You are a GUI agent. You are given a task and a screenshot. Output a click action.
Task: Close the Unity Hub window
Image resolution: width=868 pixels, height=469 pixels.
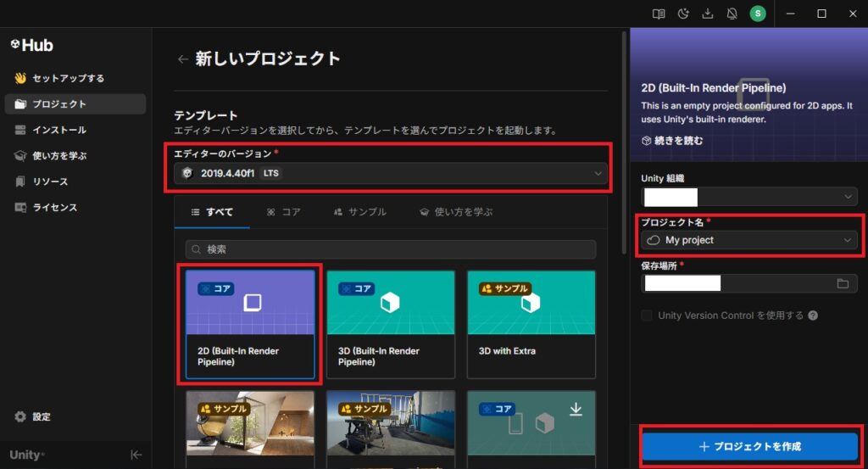[x=853, y=14]
